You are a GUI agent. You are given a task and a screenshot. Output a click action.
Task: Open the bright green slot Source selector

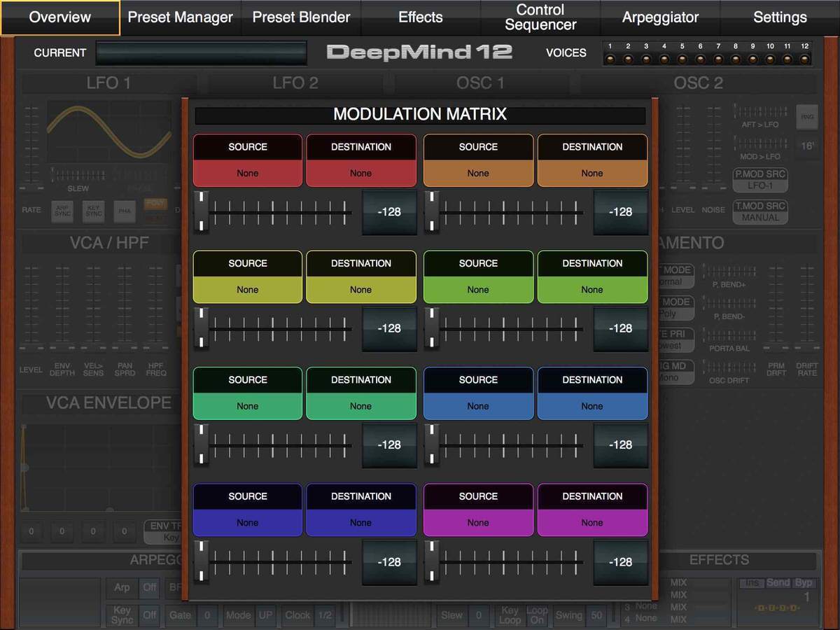click(x=479, y=276)
